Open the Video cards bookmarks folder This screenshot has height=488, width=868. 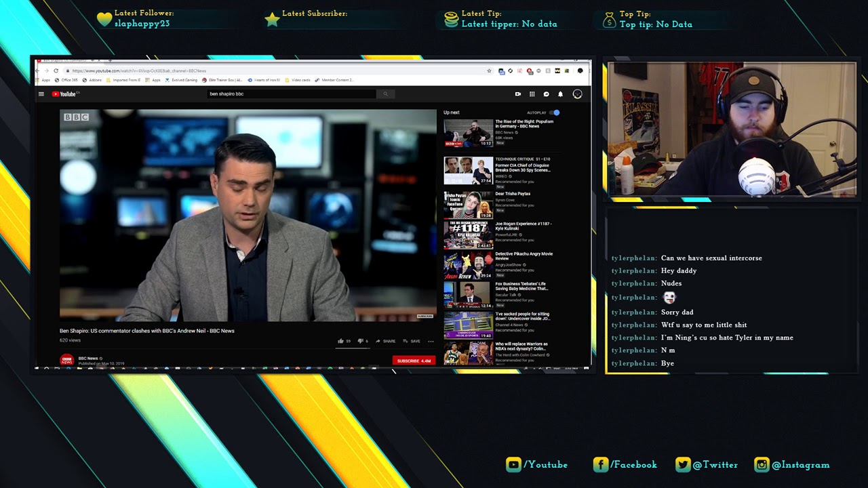[x=298, y=80]
